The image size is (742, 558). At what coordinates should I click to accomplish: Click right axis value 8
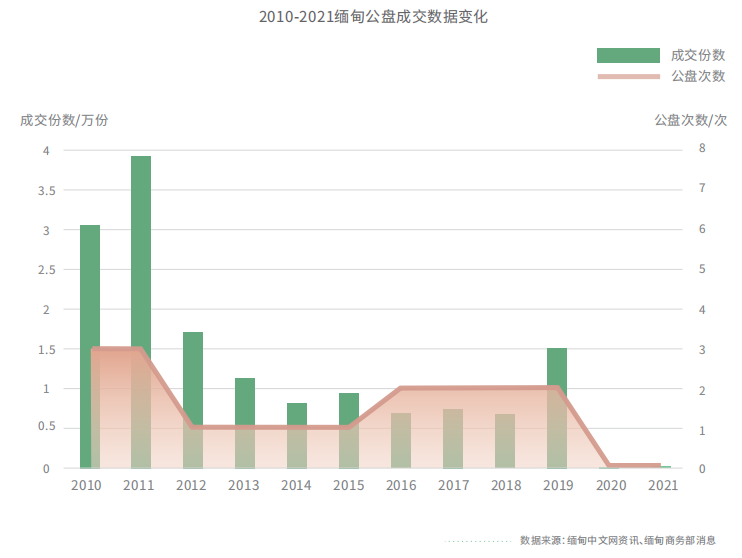pyautogui.click(x=702, y=148)
